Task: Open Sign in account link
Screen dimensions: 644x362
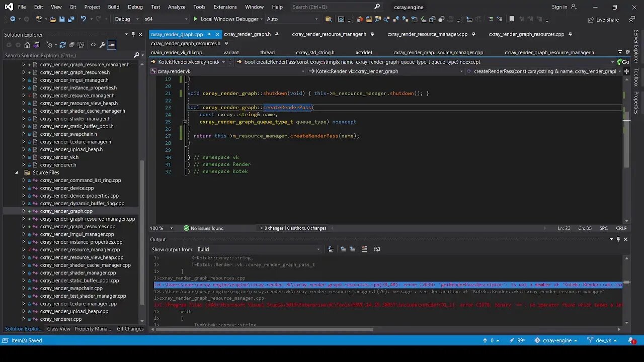Action: [564, 7]
